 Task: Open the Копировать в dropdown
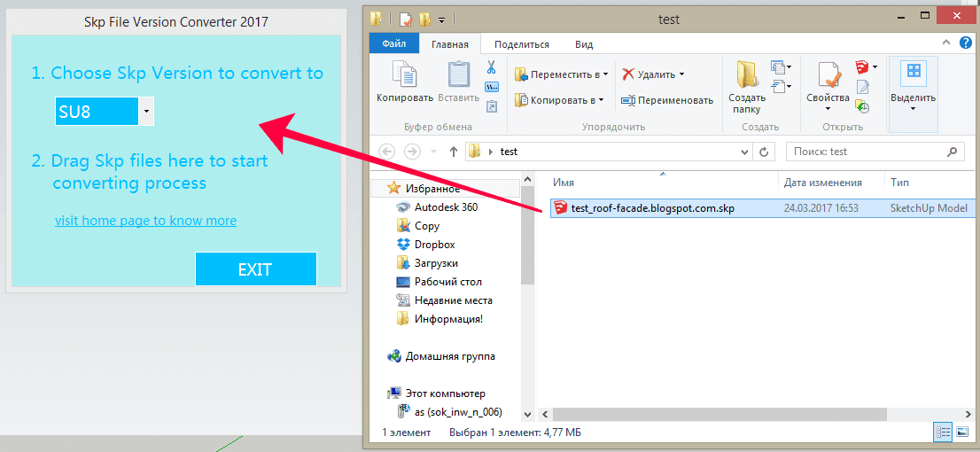[559, 99]
